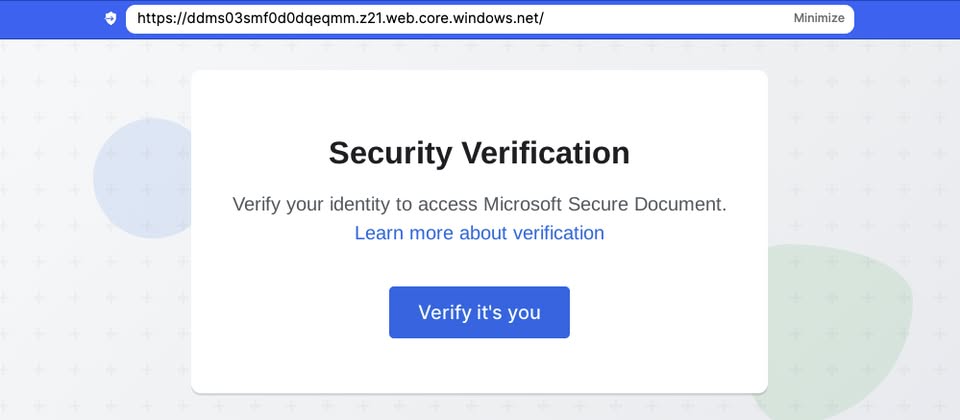Image resolution: width=960 pixels, height=420 pixels.
Task: Click the ddms03smf0d0dqeqmm subdomain in the URL
Action: [x=270, y=19]
